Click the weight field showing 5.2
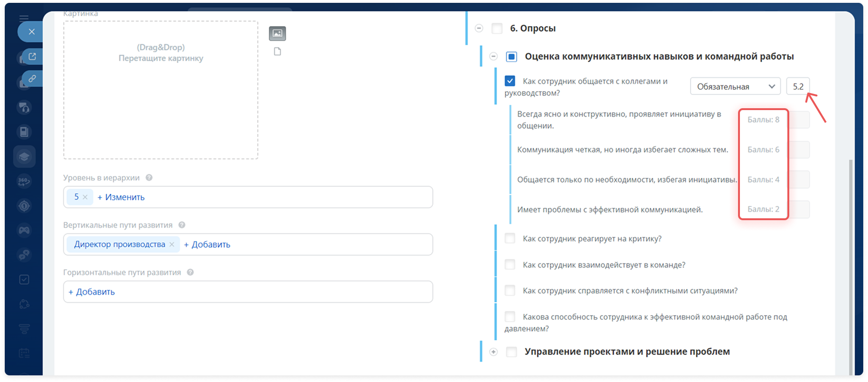Image resolution: width=868 pixels, height=382 pixels. point(798,86)
